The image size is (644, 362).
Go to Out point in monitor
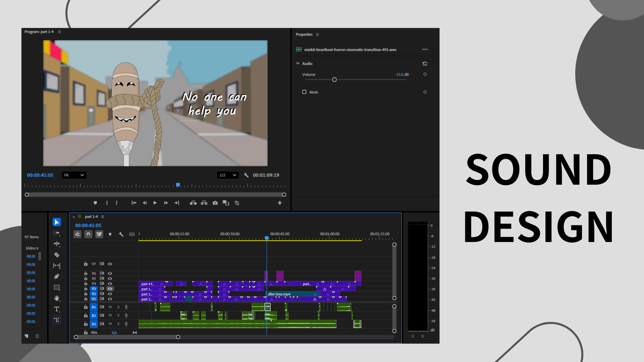[177, 203]
